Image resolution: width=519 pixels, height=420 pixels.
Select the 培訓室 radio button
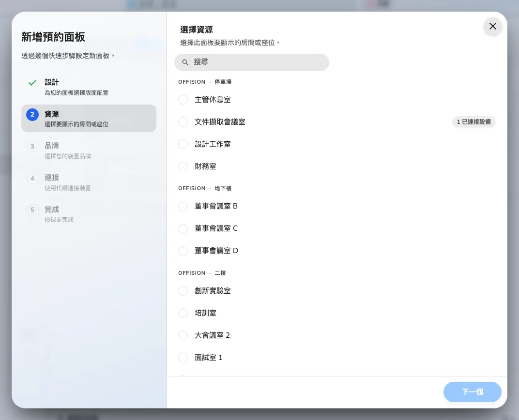[x=183, y=313]
